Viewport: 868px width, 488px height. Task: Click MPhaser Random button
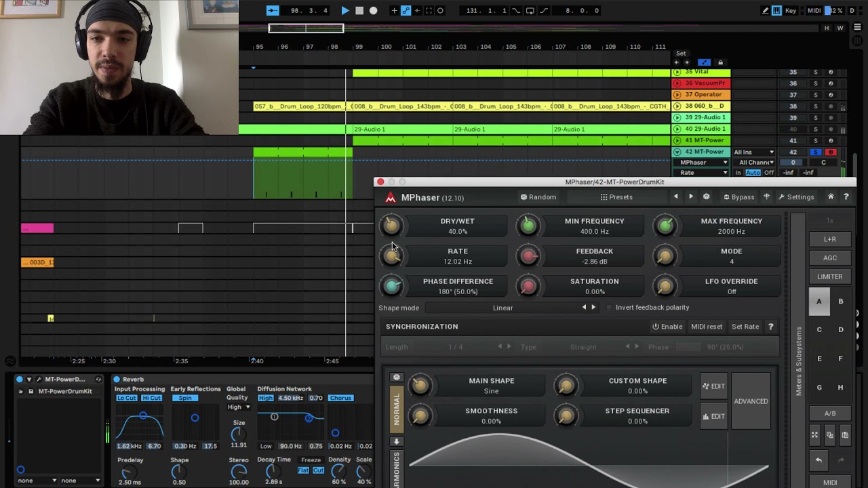point(538,197)
